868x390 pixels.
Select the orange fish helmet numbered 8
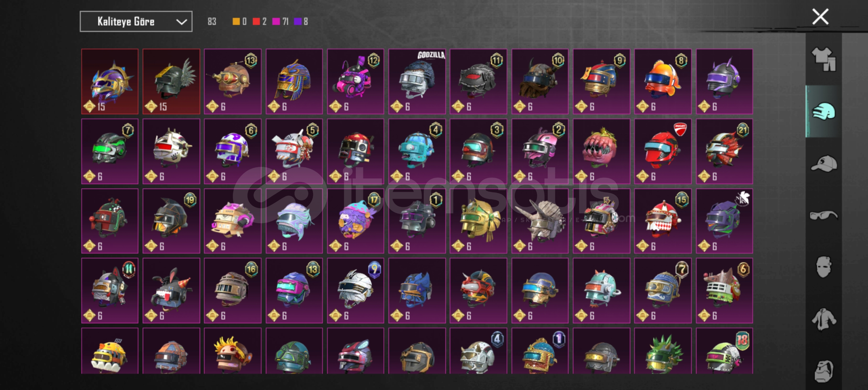click(663, 82)
